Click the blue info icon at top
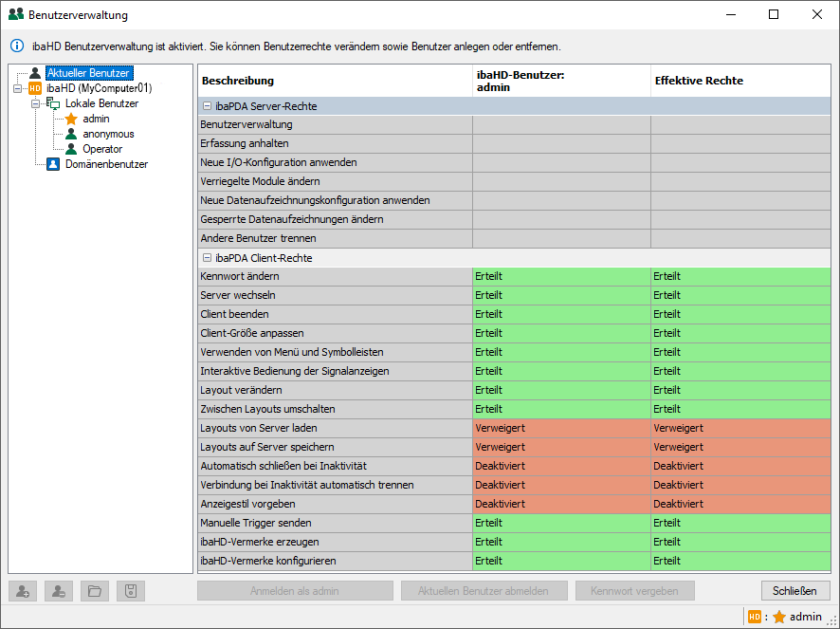 17,46
